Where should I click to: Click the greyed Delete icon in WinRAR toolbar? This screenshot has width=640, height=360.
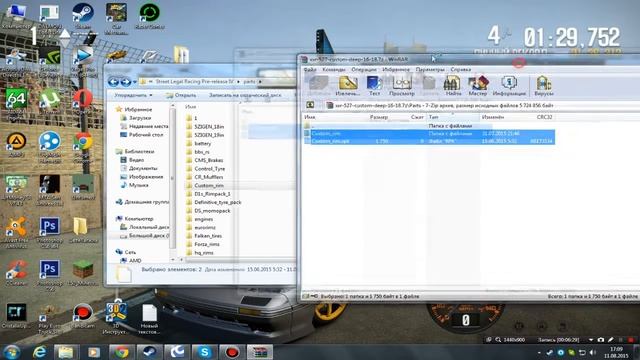429,86
